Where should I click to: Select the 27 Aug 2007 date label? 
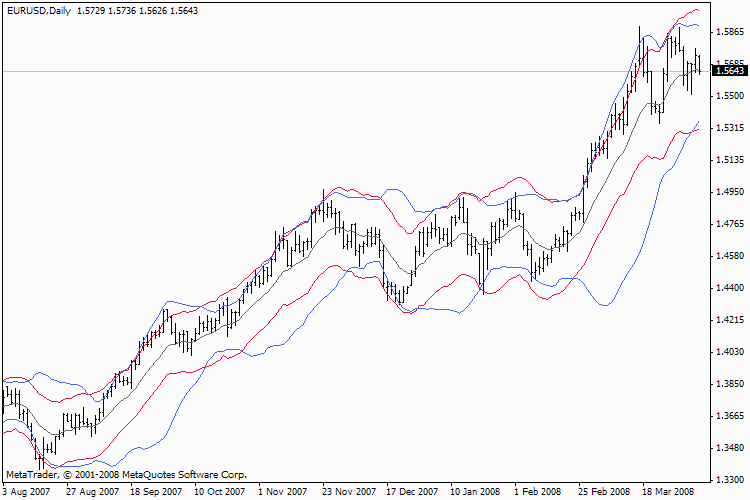tap(92, 491)
